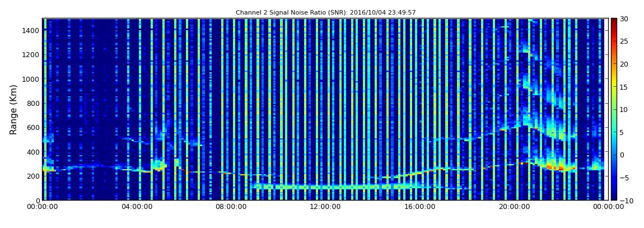
Task: Select the 'Range (Km)' y-axis label
Action: click(x=13, y=109)
